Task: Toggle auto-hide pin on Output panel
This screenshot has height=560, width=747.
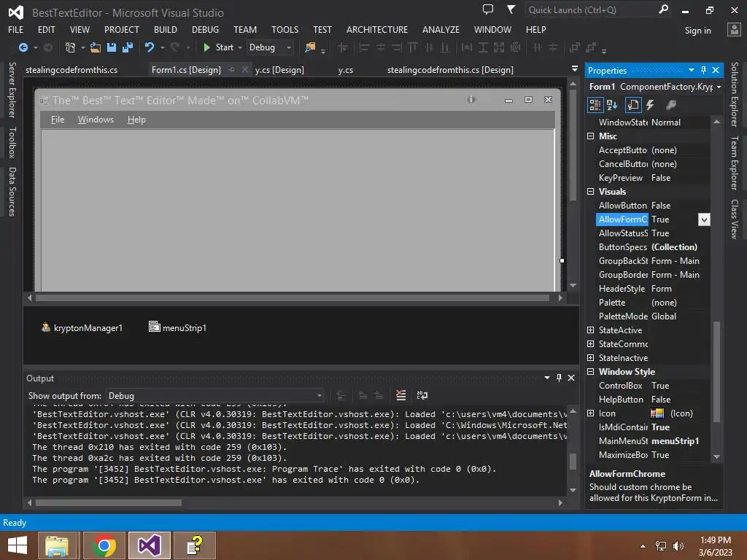Action: [559, 378]
